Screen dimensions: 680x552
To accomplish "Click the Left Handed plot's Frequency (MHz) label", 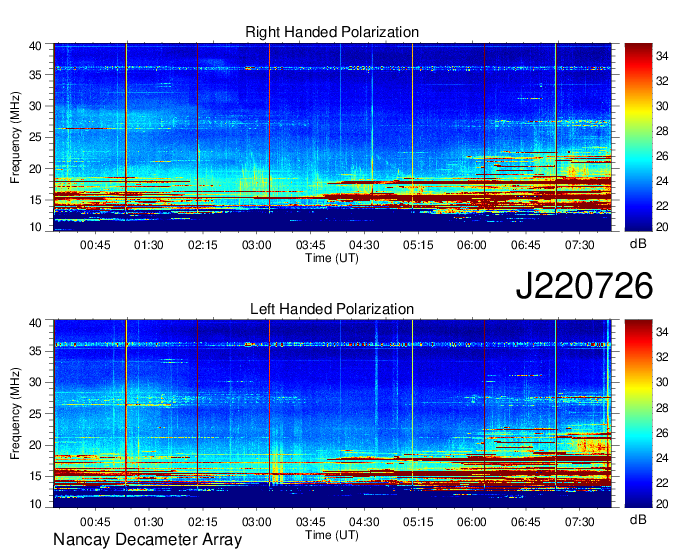I will click(15, 414).
